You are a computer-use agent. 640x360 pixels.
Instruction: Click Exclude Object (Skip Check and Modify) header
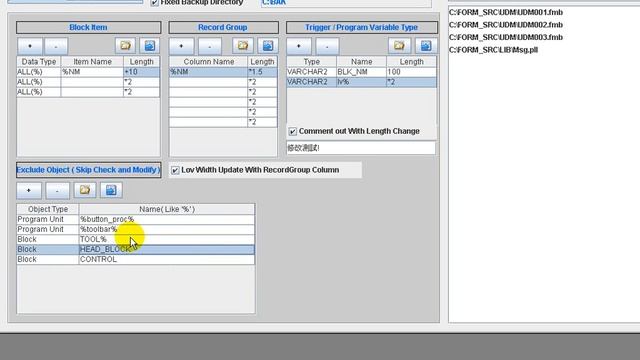[89, 170]
